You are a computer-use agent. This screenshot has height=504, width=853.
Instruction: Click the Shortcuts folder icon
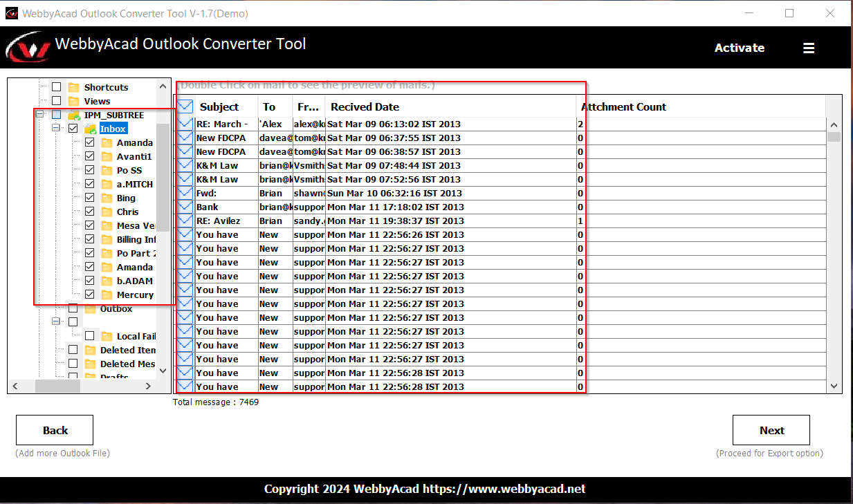coord(74,87)
